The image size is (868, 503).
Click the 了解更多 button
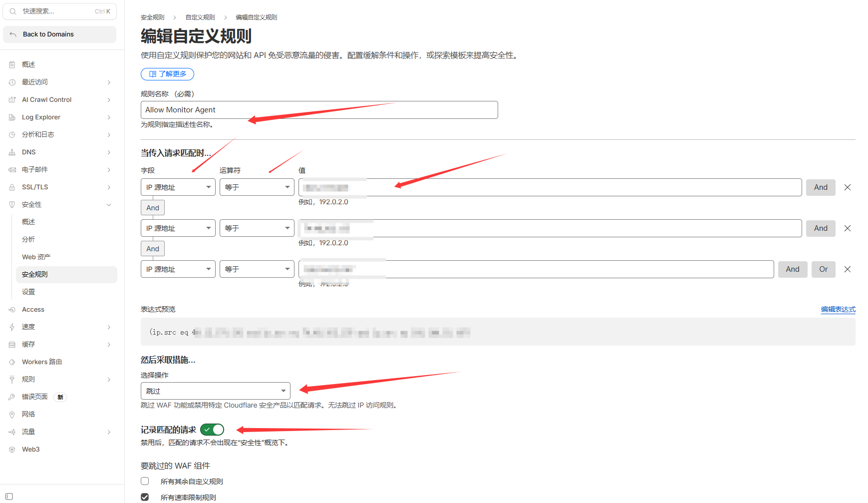click(167, 74)
